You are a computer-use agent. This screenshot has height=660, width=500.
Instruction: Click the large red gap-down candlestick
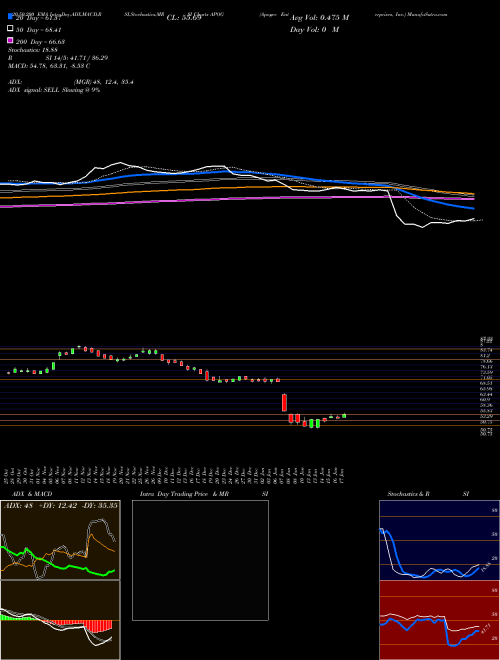tap(284, 403)
